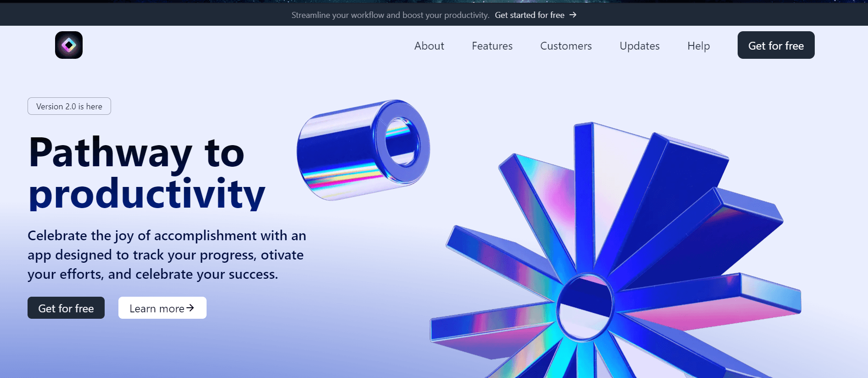Click the arrow icon in Learn more

click(x=190, y=308)
